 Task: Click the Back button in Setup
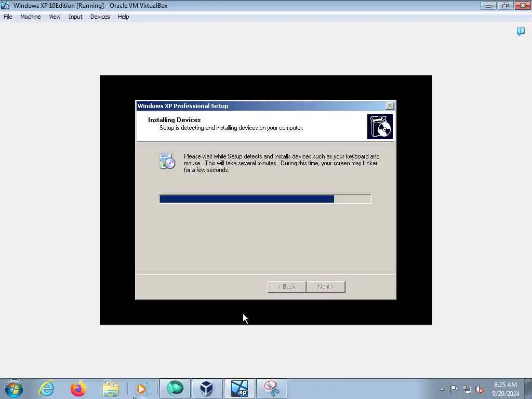pyautogui.click(x=287, y=287)
